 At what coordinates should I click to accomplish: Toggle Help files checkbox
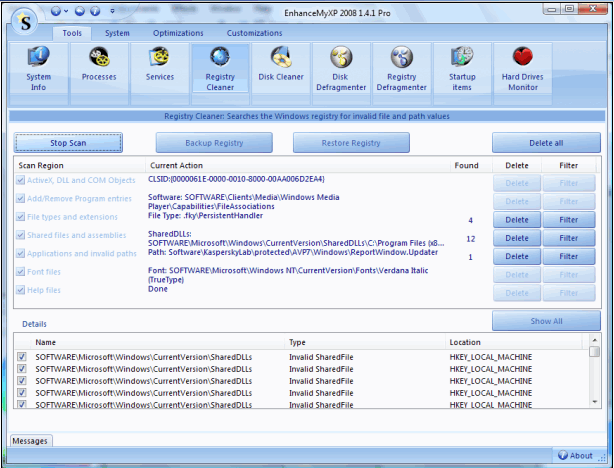coord(20,290)
